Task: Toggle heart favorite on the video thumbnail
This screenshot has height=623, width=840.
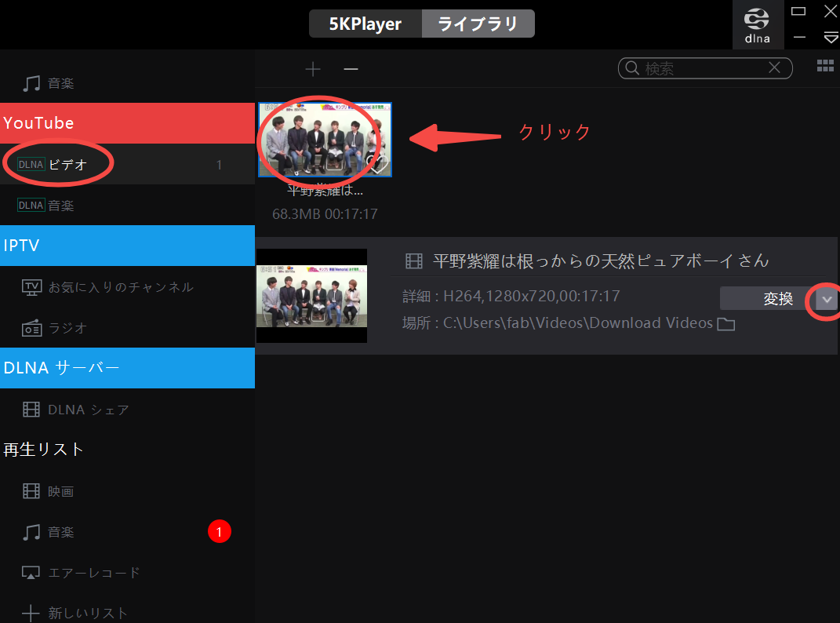Action: [378, 163]
